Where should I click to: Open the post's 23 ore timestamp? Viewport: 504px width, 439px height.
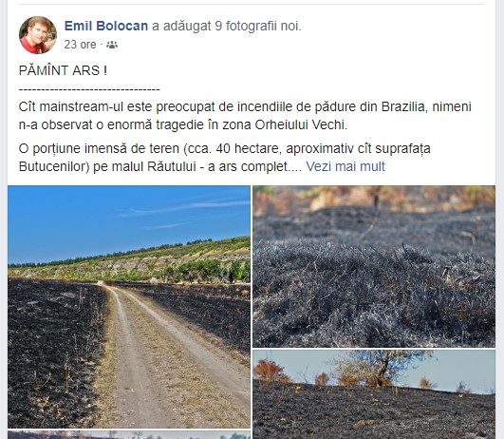click(80, 45)
